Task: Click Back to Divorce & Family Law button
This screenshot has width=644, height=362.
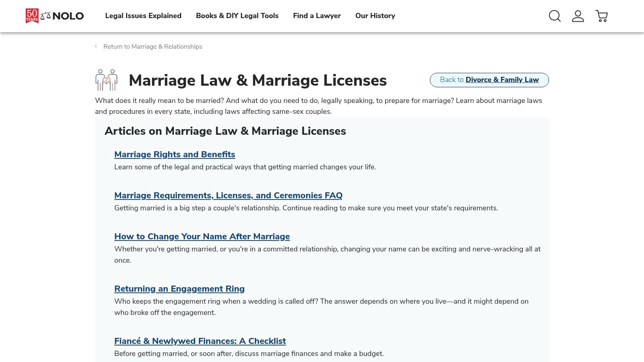Action: click(489, 80)
